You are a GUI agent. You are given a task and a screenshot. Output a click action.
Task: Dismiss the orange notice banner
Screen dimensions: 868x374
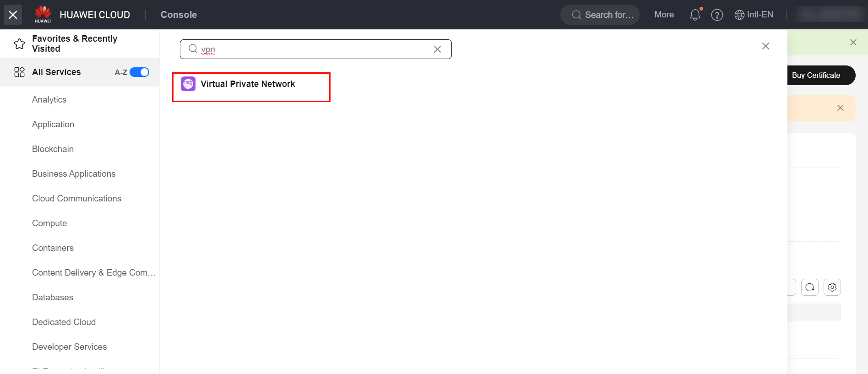[x=840, y=108]
